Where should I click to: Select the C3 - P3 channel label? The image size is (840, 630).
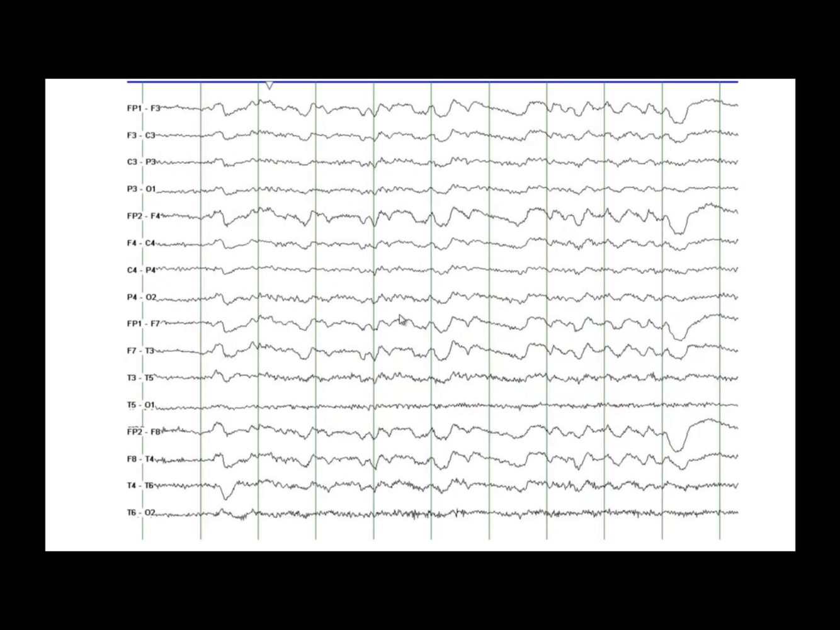point(141,162)
